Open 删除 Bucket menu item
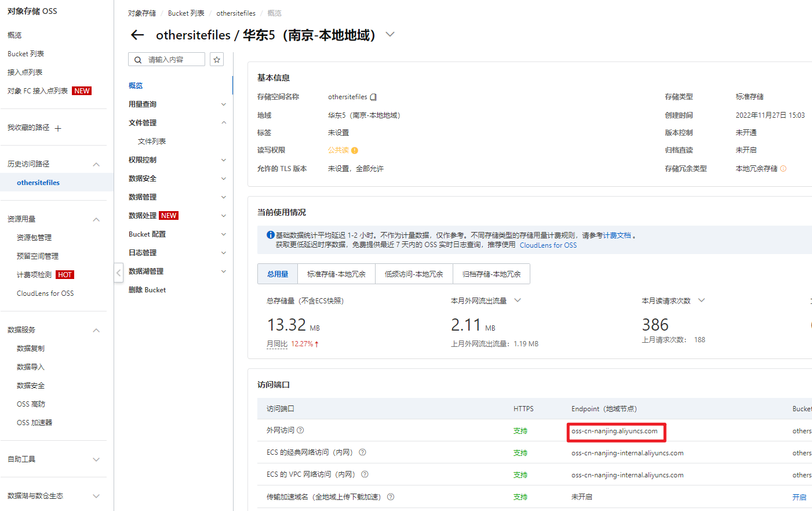 tap(147, 290)
